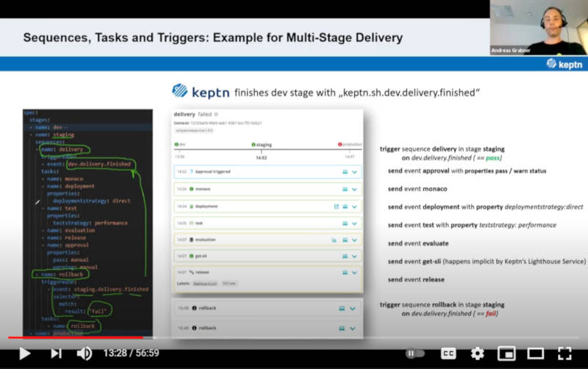Expand the test task chevron
This screenshot has width=588, height=369.
coord(354,223)
